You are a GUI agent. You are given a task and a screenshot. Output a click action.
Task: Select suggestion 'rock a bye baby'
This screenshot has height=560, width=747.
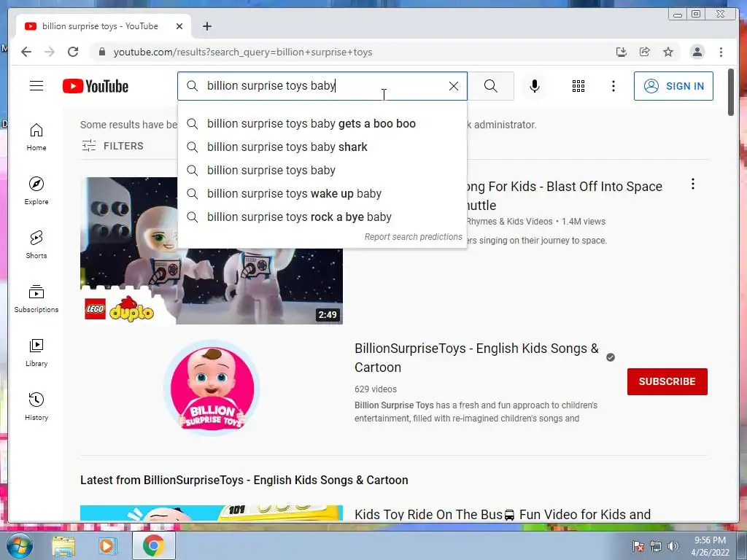322,217
